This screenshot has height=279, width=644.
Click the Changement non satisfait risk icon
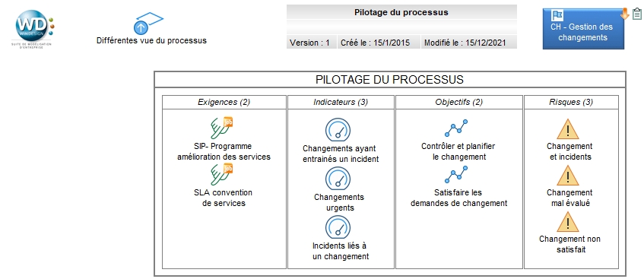click(x=568, y=222)
